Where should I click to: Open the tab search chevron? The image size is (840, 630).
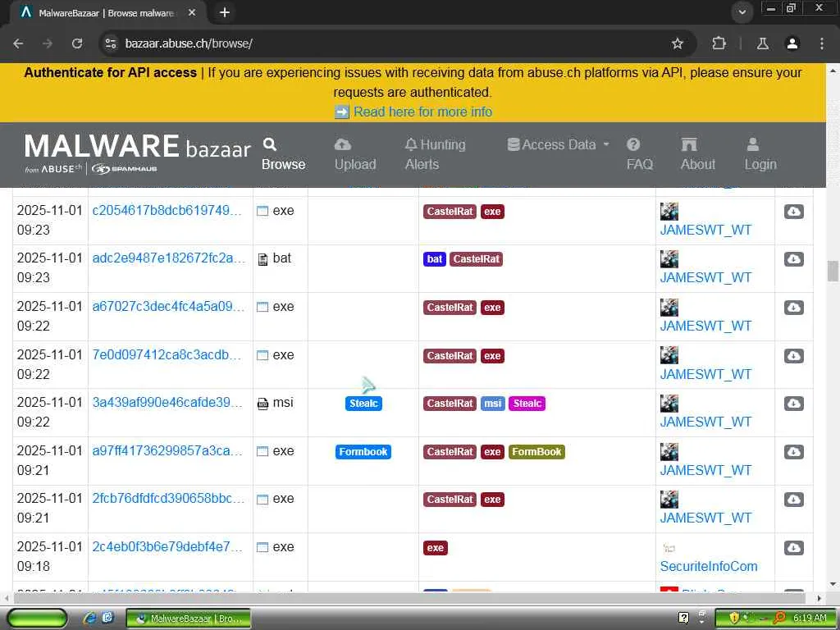742,12
